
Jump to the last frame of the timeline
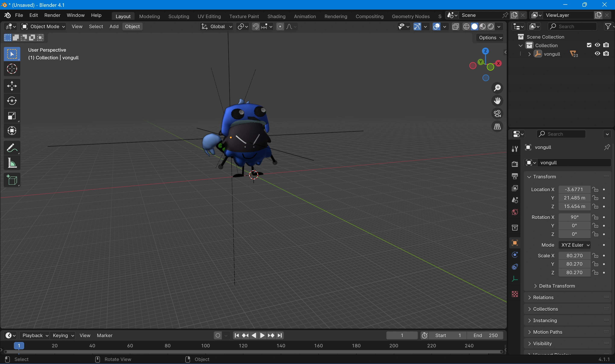tap(280, 335)
